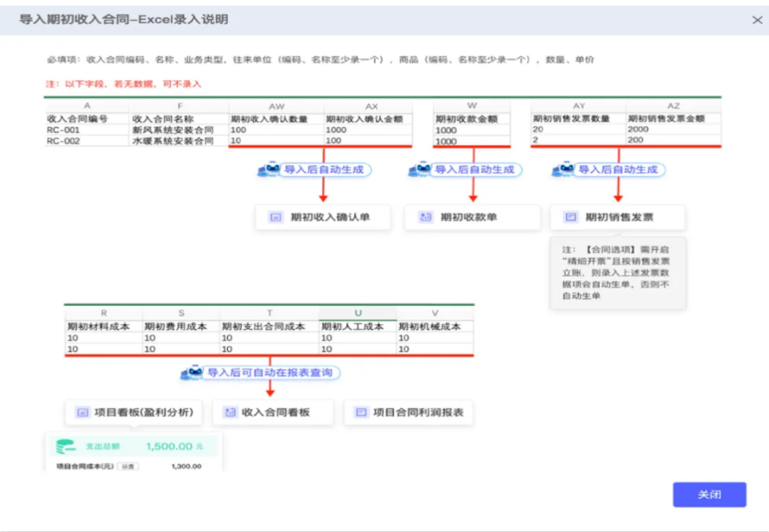The height and width of the screenshot is (532, 769).
Task: Click the icon beside 项目看板(盈利分析)
Action: (x=83, y=412)
